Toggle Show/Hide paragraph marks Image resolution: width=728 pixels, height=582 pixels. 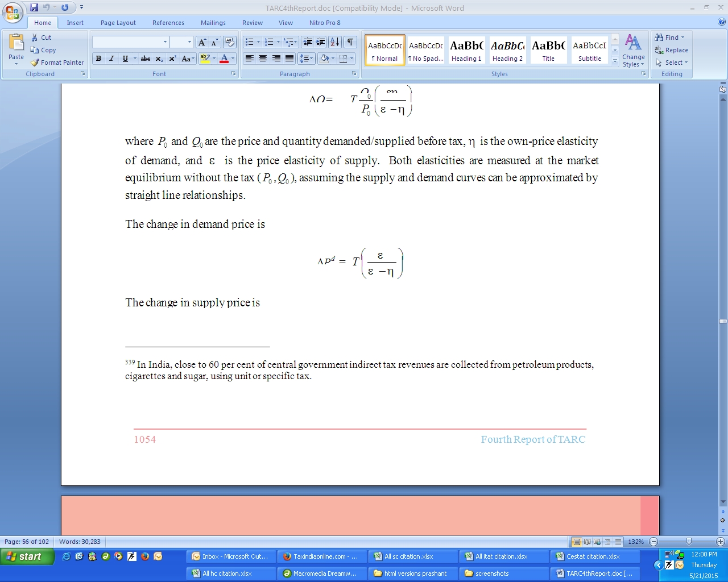click(350, 42)
